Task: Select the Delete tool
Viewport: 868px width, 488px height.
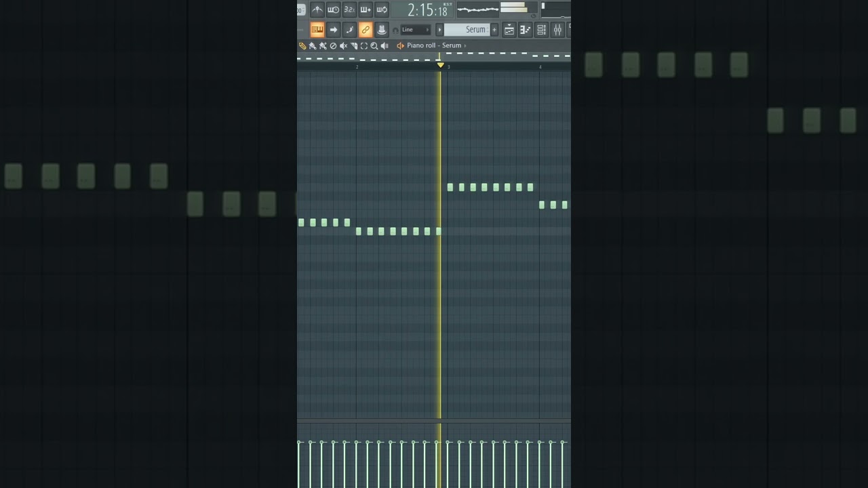Action: tap(333, 45)
